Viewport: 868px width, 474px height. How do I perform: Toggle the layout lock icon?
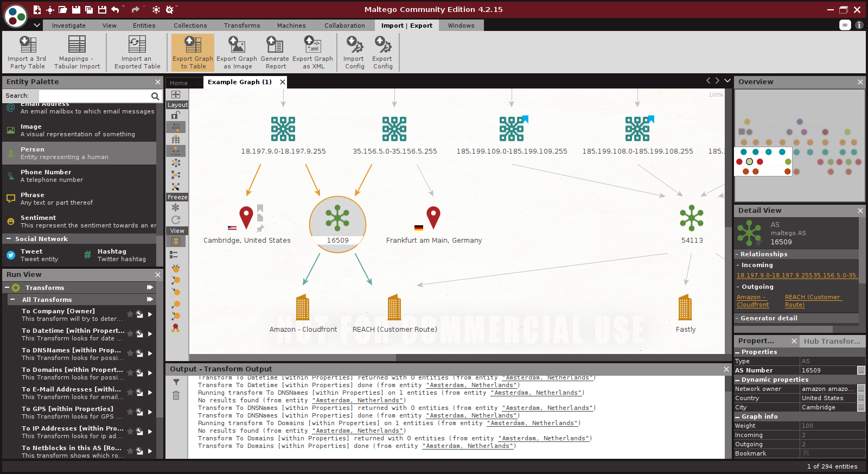176,115
